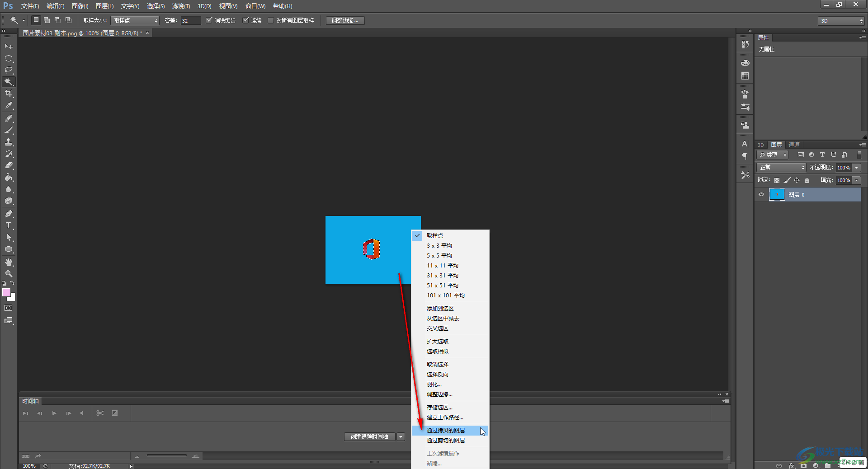The image size is (868, 469).
Task: Select the Blur tool
Action: [x=9, y=189]
